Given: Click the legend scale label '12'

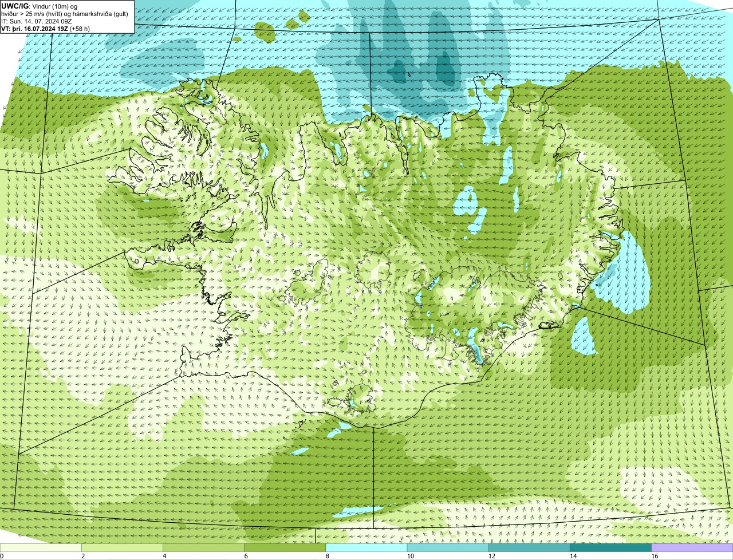Looking at the screenshot, I should (492, 556).
